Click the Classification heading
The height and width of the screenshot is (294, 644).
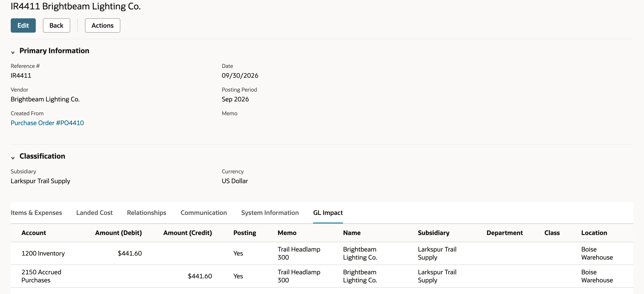click(42, 156)
